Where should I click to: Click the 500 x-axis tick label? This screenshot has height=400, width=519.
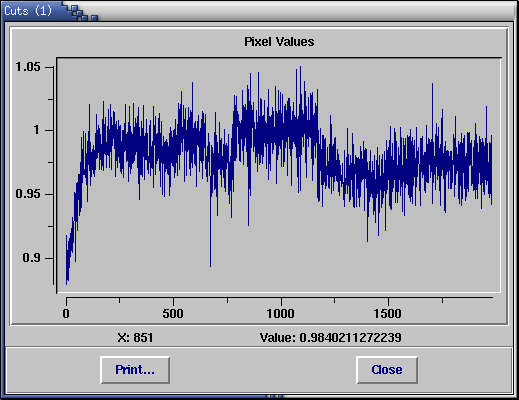coord(173,314)
